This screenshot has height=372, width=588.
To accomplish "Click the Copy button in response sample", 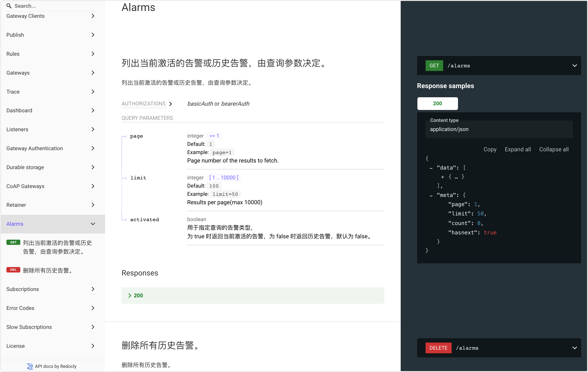I will (490, 149).
